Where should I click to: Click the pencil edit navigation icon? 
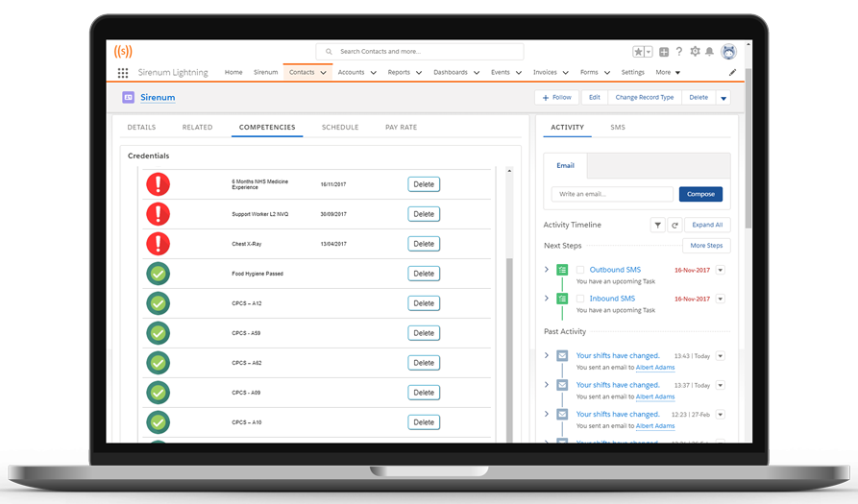[732, 73]
